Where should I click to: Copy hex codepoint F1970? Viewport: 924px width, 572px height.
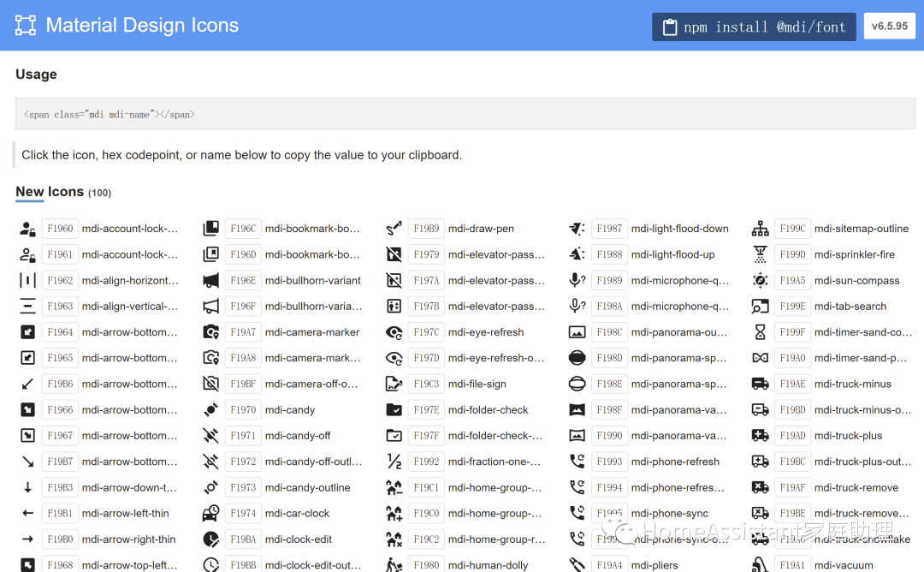point(243,410)
